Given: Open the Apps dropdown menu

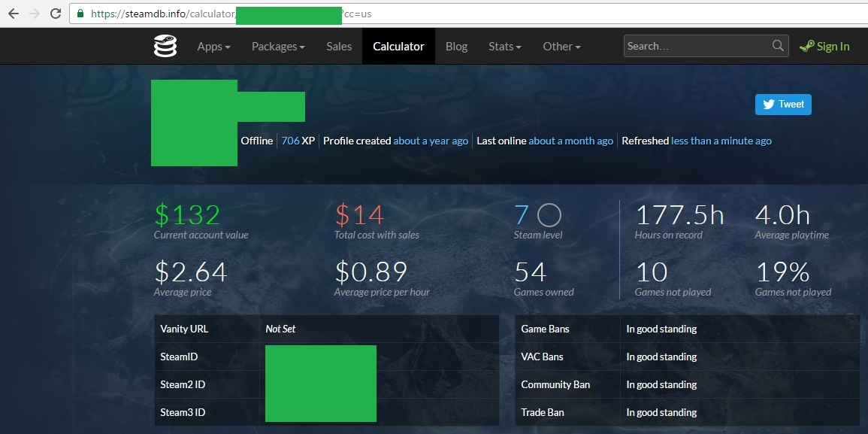Looking at the screenshot, I should (x=213, y=46).
